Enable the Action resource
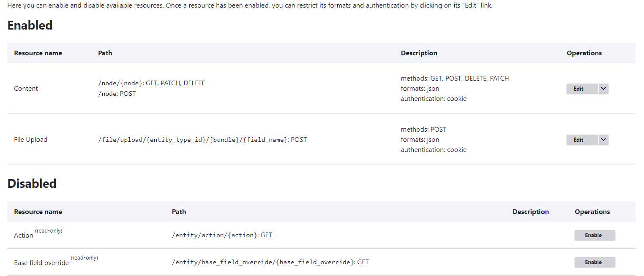 (595, 235)
